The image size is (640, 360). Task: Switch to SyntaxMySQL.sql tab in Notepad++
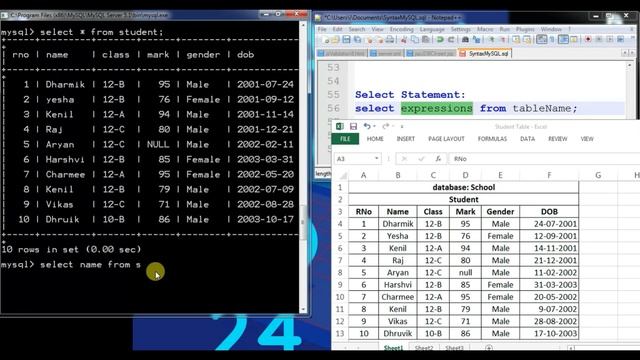pos(484,53)
